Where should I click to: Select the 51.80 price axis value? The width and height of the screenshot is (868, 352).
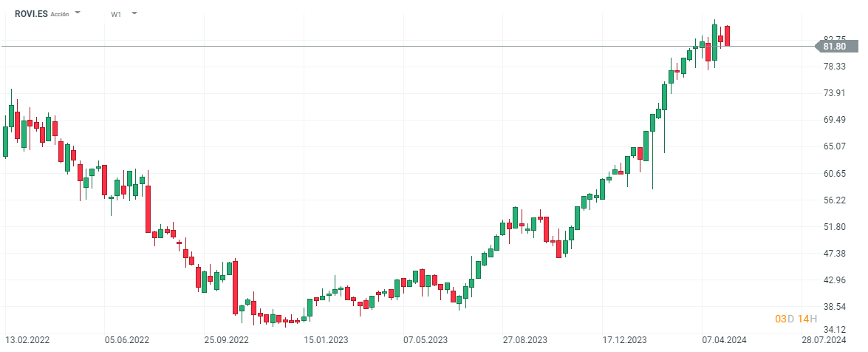click(x=835, y=227)
